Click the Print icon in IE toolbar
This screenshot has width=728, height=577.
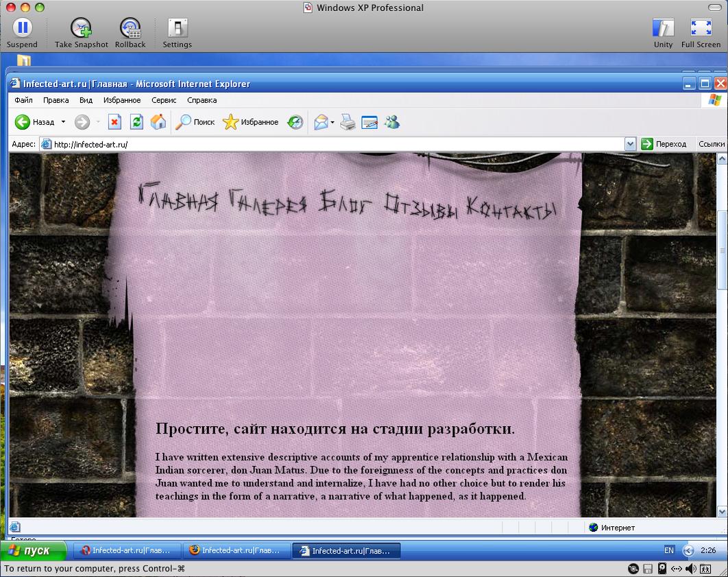(x=348, y=122)
